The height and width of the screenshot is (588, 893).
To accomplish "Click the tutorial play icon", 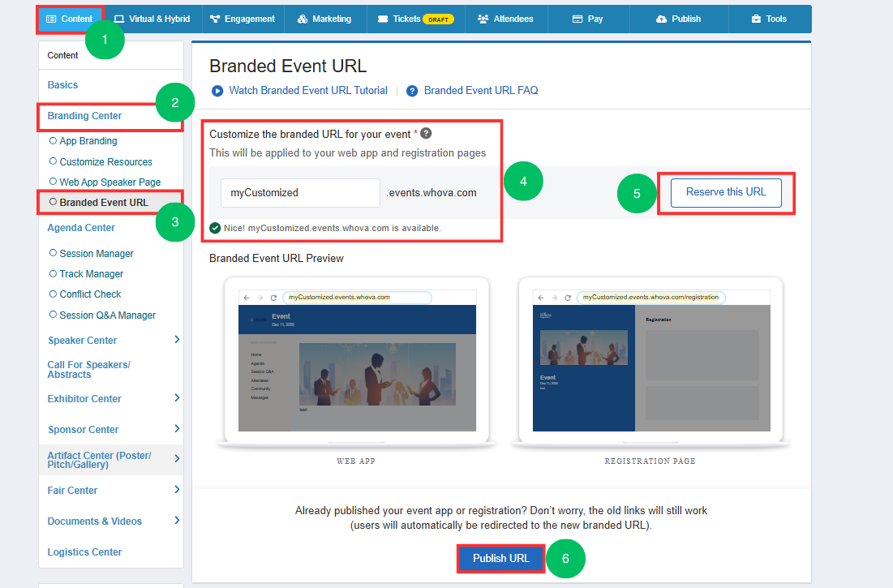I will point(217,91).
